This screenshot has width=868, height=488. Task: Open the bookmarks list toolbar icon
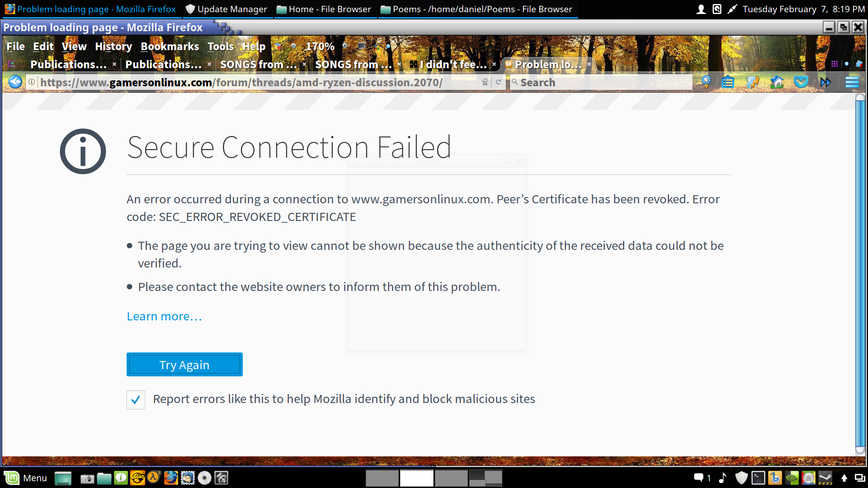(728, 82)
